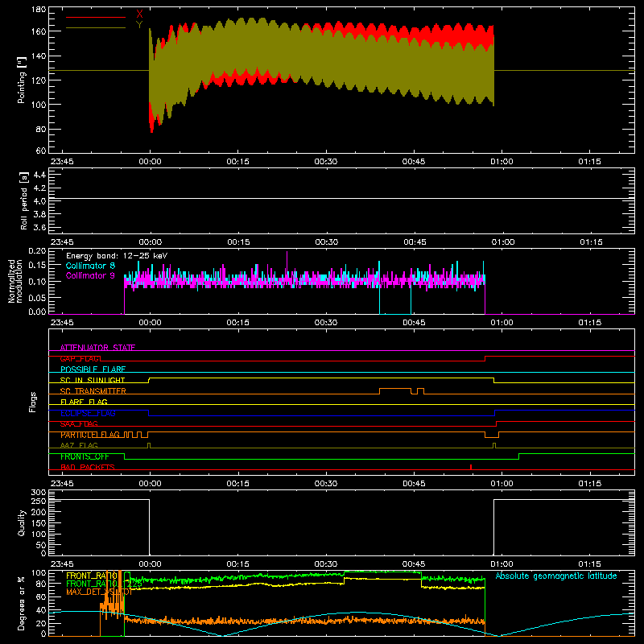The width and height of the screenshot is (644, 644).
Task: Click the ATTENUATOR_STATE flag label
Action: [x=97, y=348]
